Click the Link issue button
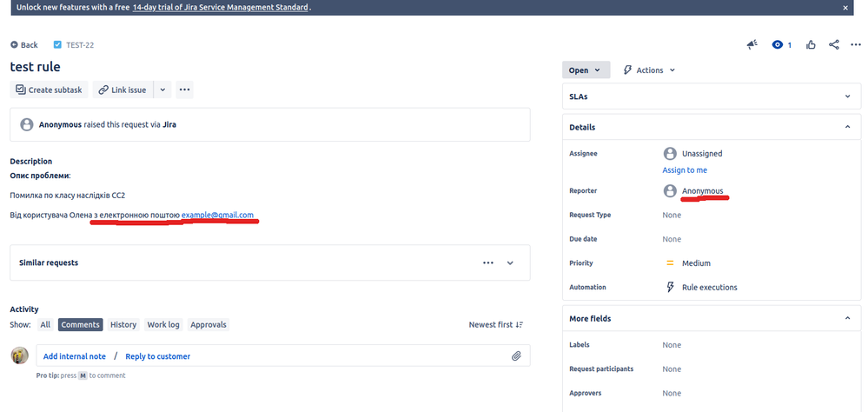The width and height of the screenshot is (868, 412). point(123,90)
